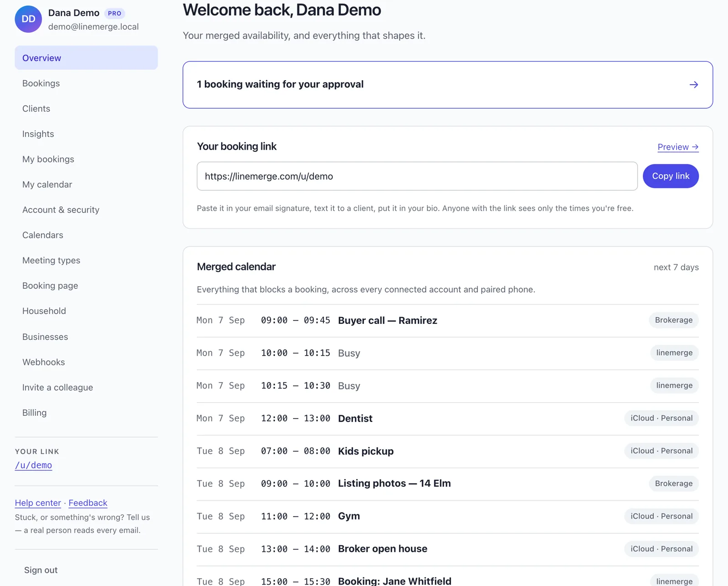The width and height of the screenshot is (728, 586).
Task: Click the demo@linemerge.local email text
Action: tap(93, 27)
